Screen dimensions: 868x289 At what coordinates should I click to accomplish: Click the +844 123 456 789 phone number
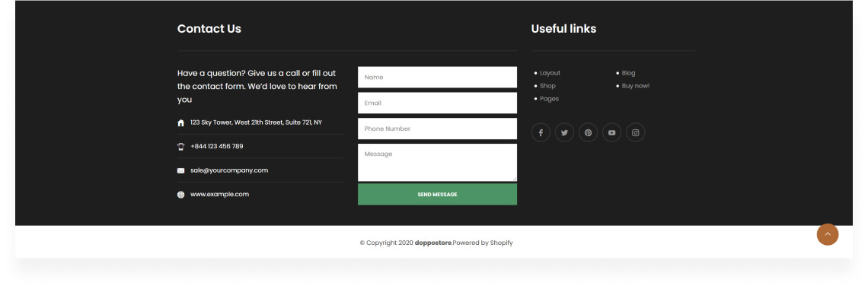[x=216, y=147]
